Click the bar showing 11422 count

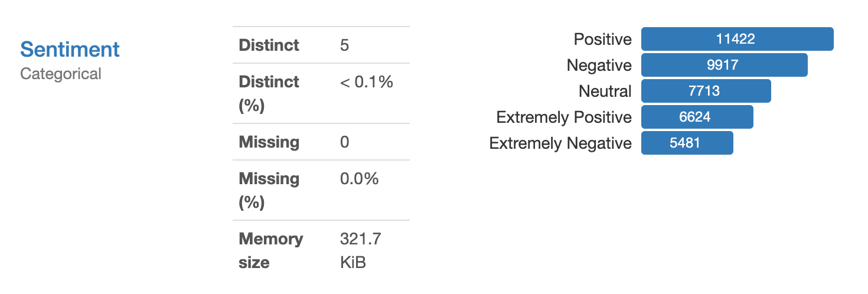pyautogui.click(x=737, y=39)
